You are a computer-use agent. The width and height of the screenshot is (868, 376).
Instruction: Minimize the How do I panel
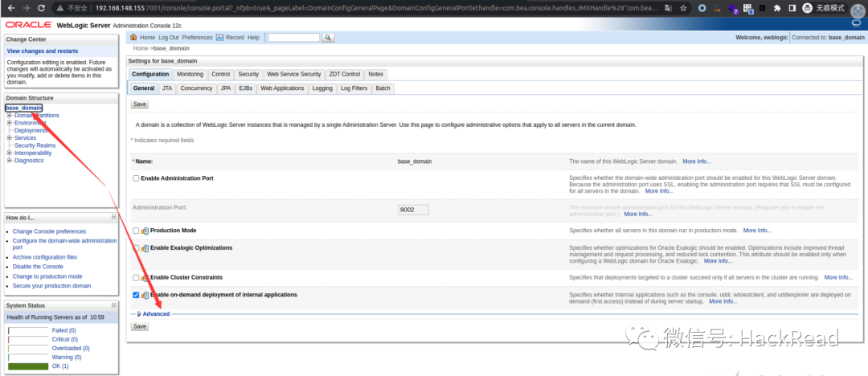click(x=113, y=217)
